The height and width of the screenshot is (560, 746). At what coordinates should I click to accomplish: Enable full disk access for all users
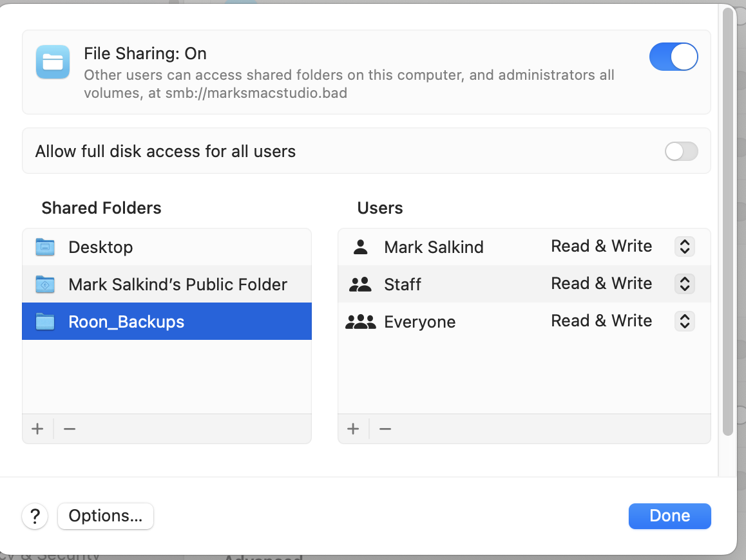(x=681, y=151)
